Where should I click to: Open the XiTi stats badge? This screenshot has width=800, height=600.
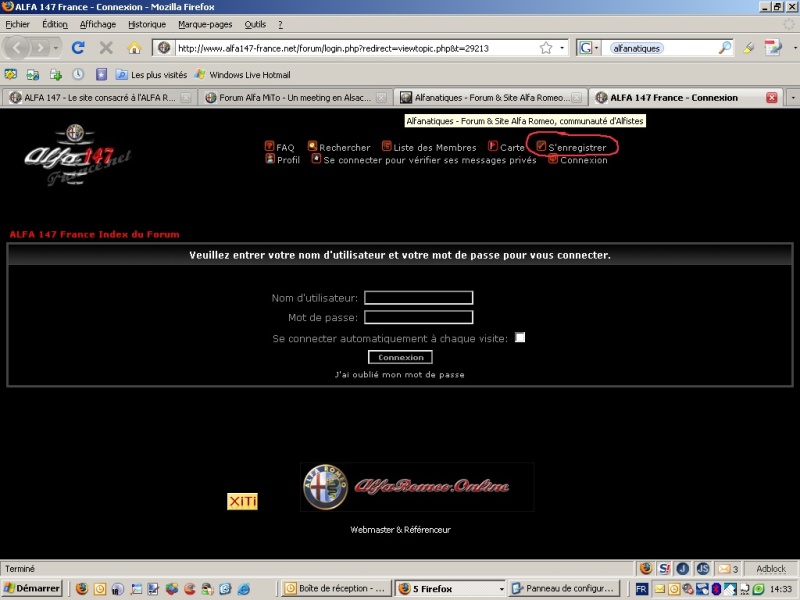[x=242, y=501]
